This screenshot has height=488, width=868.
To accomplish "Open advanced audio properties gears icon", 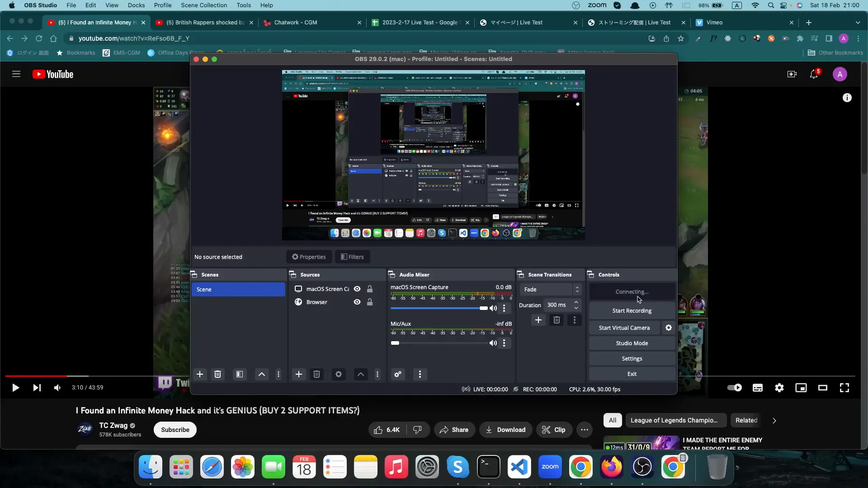I will [x=398, y=374].
